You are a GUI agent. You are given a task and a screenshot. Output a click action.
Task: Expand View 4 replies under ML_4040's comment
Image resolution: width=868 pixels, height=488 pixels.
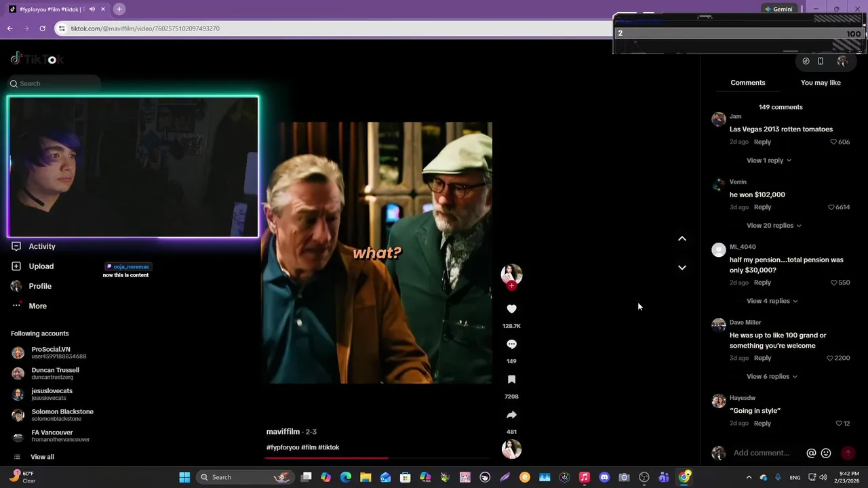click(x=772, y=301)
